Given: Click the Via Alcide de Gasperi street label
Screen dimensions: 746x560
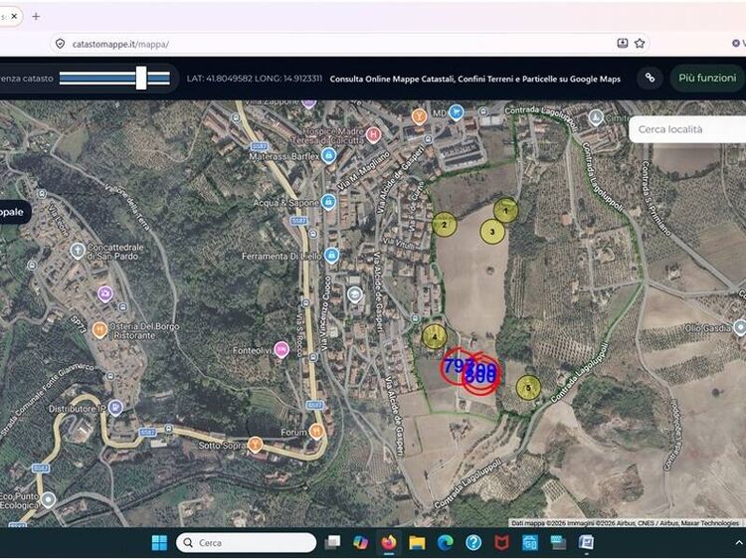Looking at the screenshot, I should click(x=378, y=291).
